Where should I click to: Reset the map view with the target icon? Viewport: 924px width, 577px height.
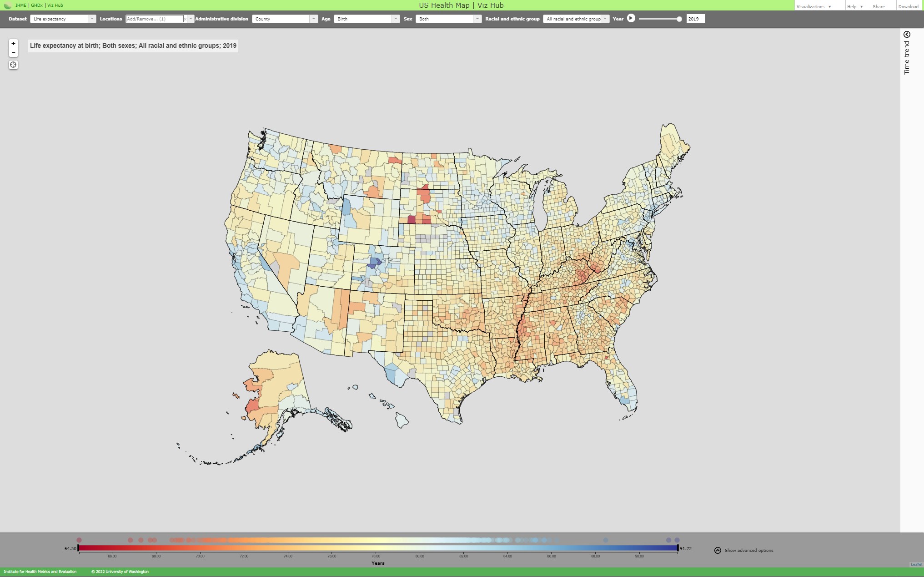(x=13, y=65)
